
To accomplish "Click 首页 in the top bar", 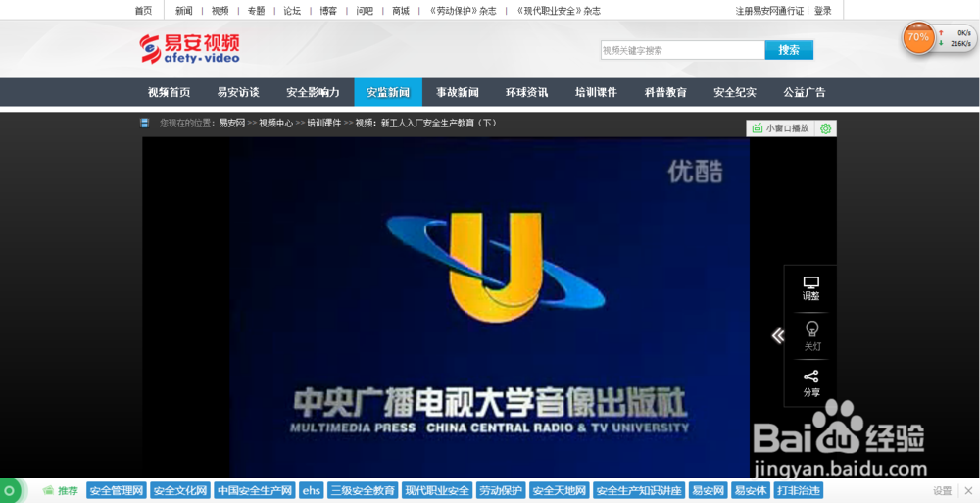I will tap(143, 10).
